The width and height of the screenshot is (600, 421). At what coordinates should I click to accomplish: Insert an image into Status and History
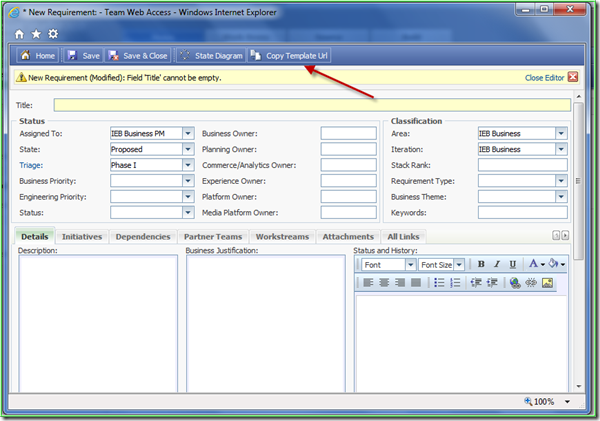(x=547, y=283)
